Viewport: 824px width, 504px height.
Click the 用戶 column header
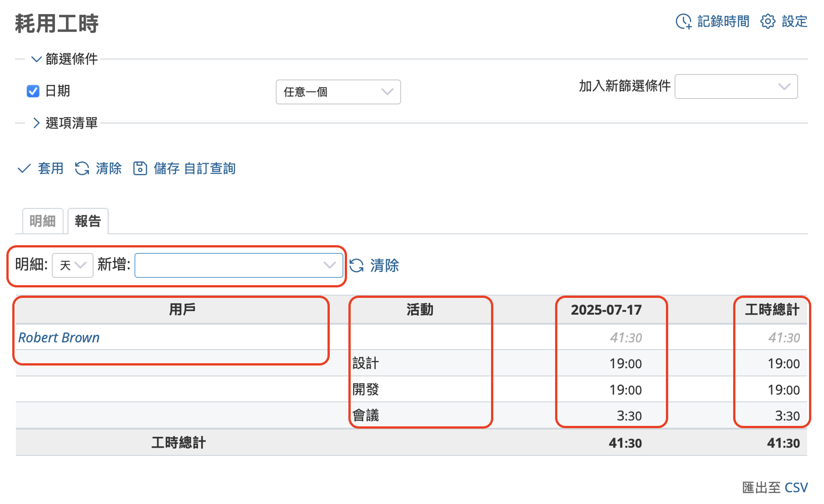tap(182, 310)
